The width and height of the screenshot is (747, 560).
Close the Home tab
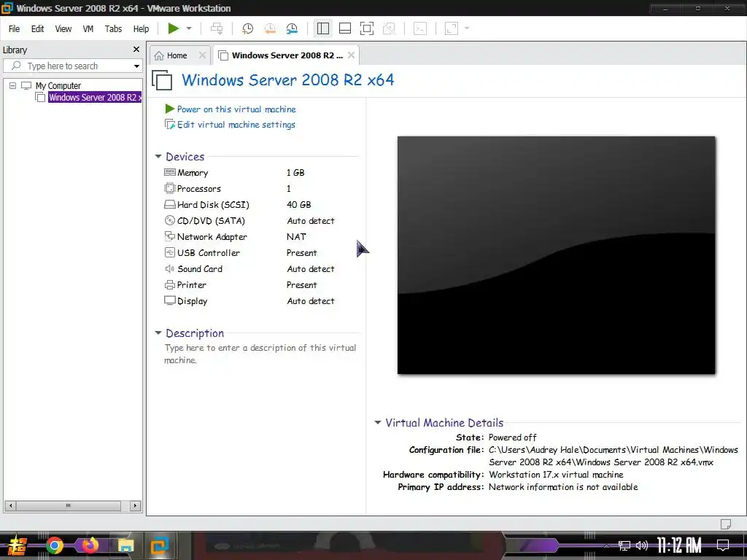(x=202, y=55)
